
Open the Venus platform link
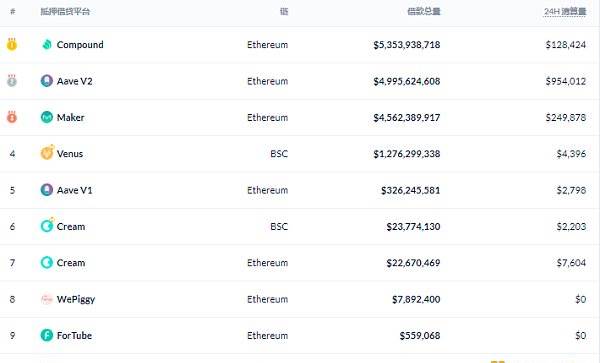click(70, 154)
